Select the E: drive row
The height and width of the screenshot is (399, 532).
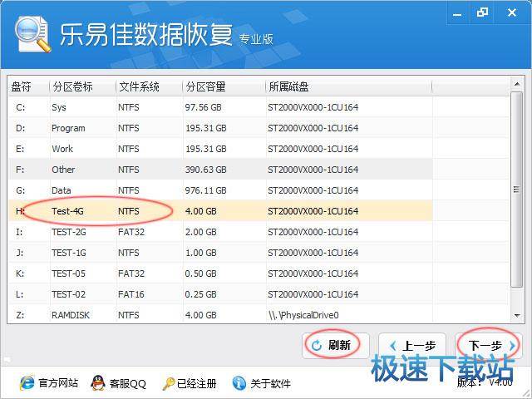tap(220, 149)
